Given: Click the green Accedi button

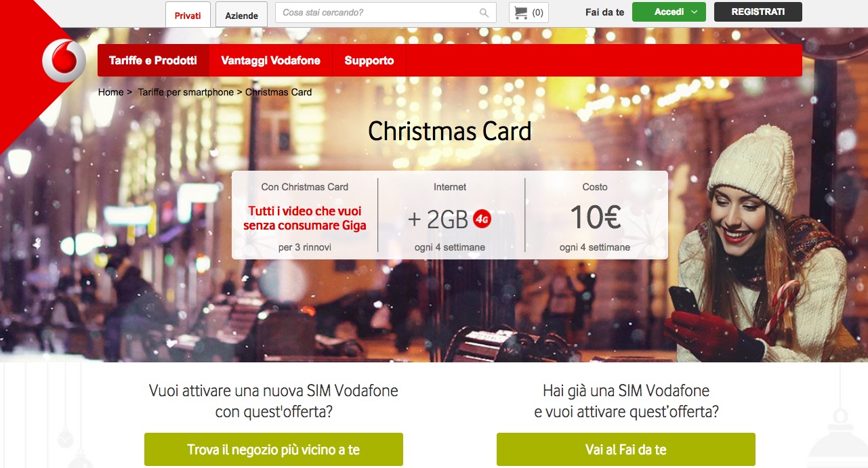Looking at the screenshot, I should (x=669, y=12).
